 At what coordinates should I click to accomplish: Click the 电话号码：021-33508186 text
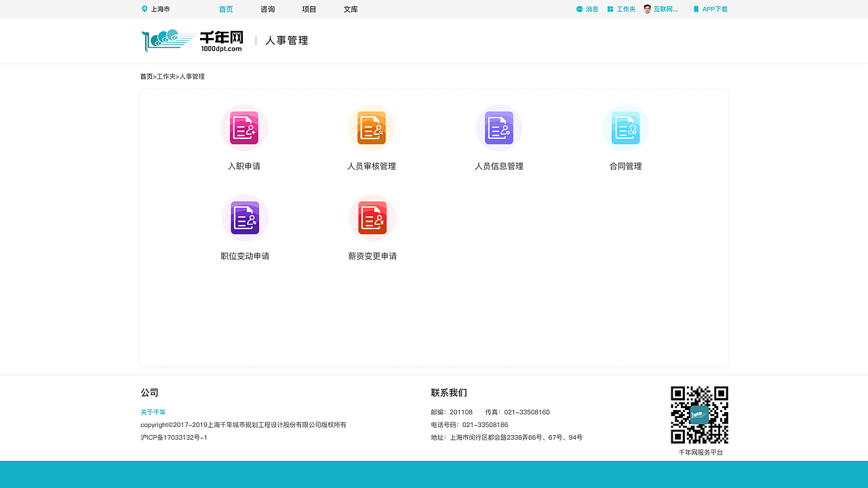469,425
